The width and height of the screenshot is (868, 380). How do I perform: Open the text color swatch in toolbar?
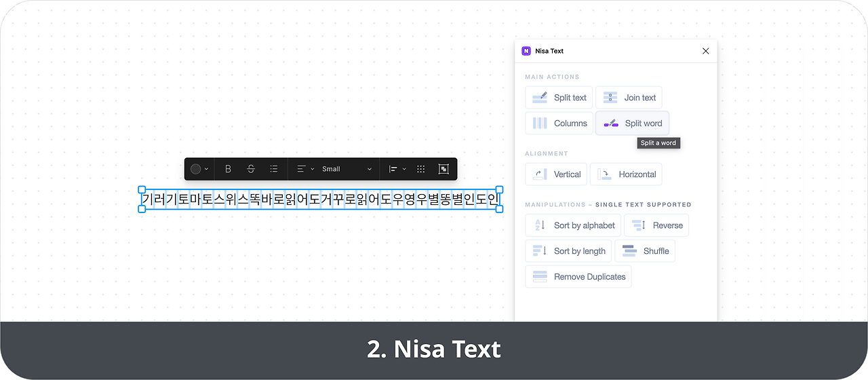[x=195, y=169]
